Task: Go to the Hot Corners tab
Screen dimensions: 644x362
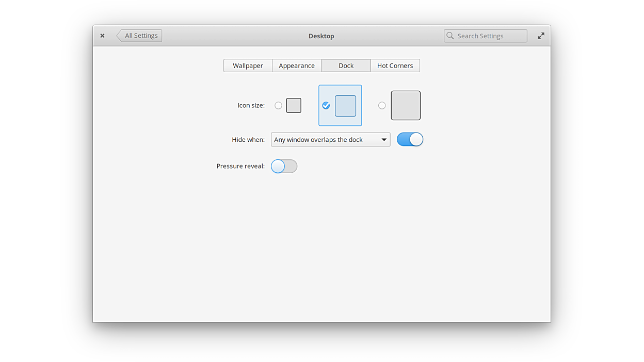Action: click(395, 65)
